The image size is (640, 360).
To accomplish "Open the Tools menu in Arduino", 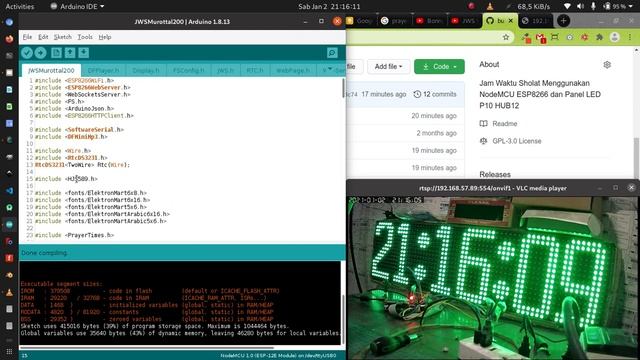I will (85, 37).
